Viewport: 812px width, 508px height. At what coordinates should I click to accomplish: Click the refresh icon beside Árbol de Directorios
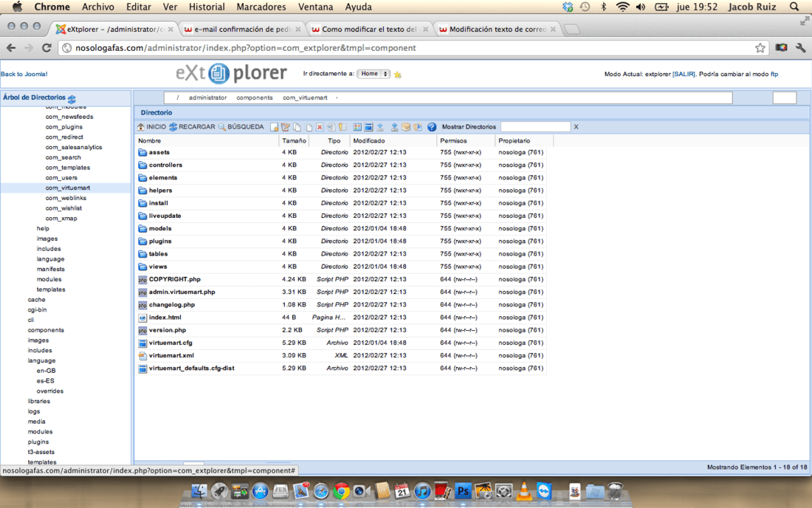[72, 98]
